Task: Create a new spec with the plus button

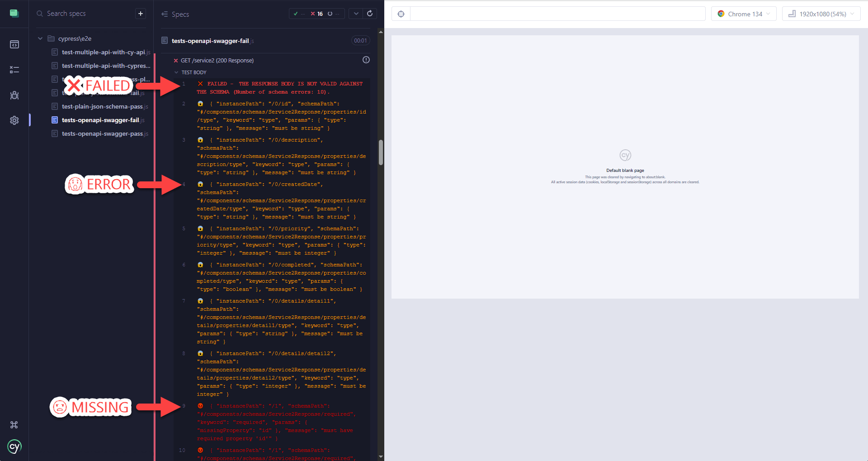Action: pos(141,14)
